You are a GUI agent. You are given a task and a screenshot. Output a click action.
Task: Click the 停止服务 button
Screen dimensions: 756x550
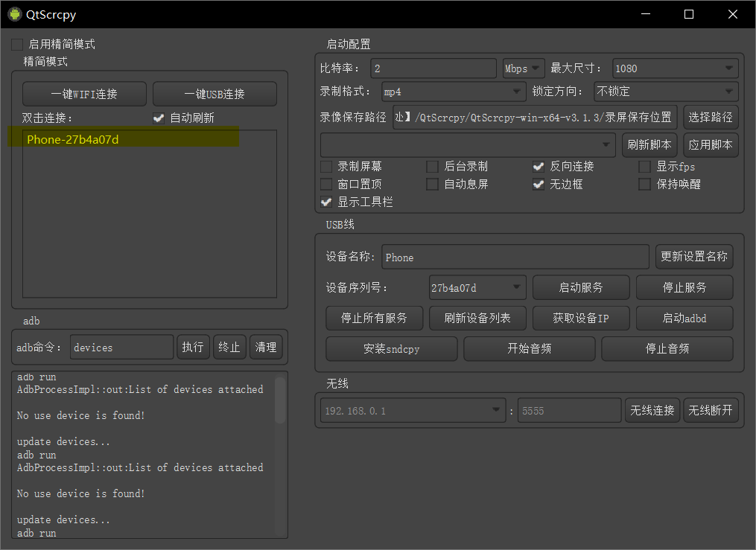(x=684, y=287)
